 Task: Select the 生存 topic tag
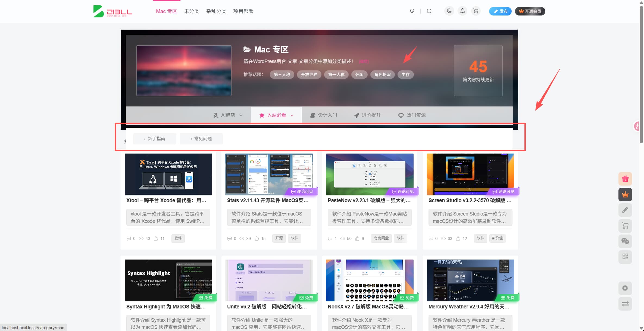coord(405,74)
